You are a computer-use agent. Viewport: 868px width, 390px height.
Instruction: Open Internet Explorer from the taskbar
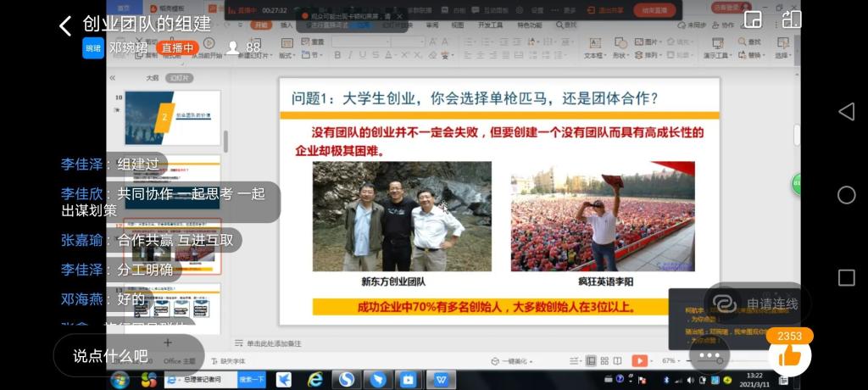315,380
